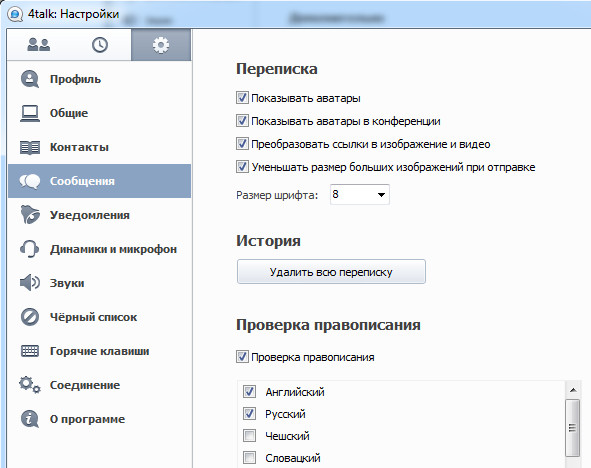Enable Чешский spell check language
591x468 pixels.
point(249,436)
